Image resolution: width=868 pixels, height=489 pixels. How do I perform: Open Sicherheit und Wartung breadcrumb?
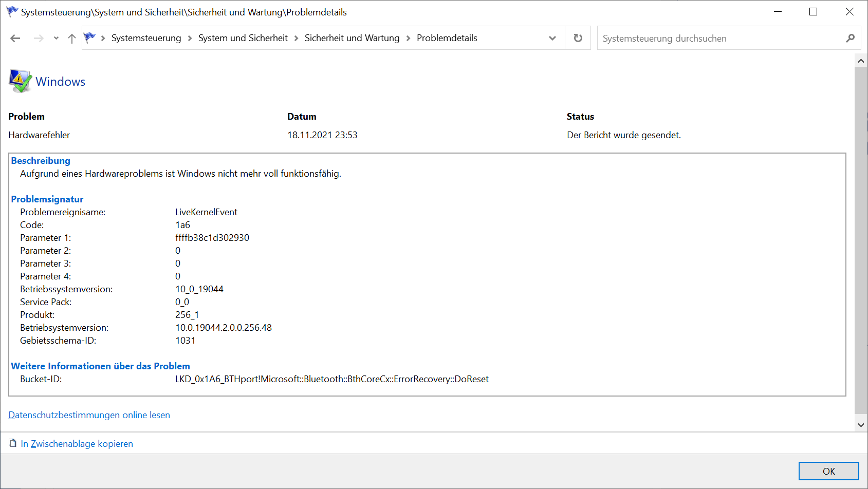click(x=352, y=38)
